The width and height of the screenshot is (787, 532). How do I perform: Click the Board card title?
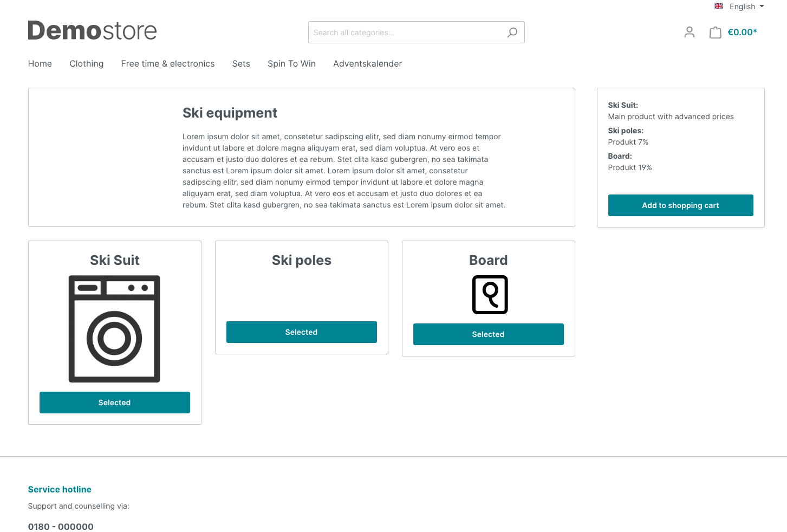(489, 261)
